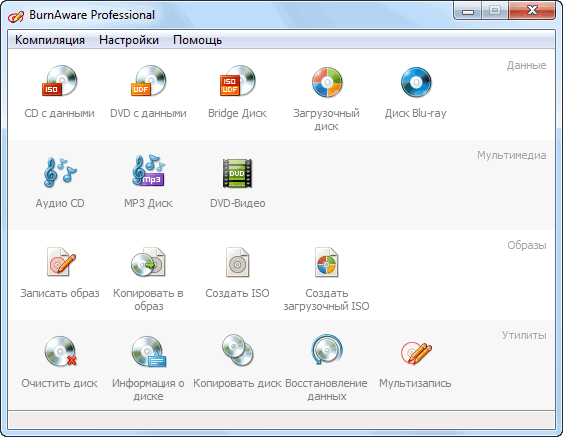Launch Копировать в образ tool
The image size is (563, 437).
[148, 262]
